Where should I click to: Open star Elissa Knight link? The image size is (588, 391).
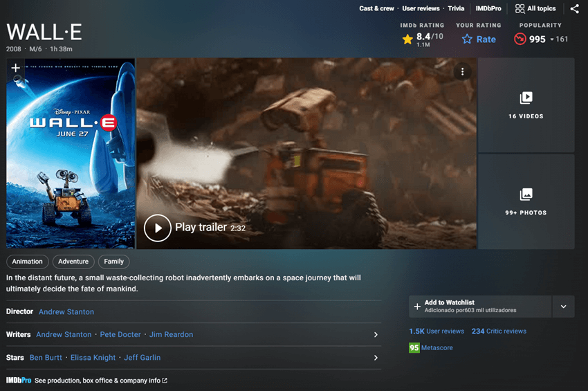point(93,358)
